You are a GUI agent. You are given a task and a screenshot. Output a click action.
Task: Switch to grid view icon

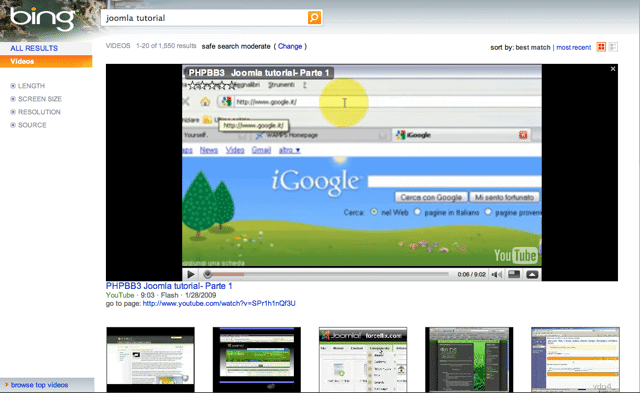pos(601,47)
